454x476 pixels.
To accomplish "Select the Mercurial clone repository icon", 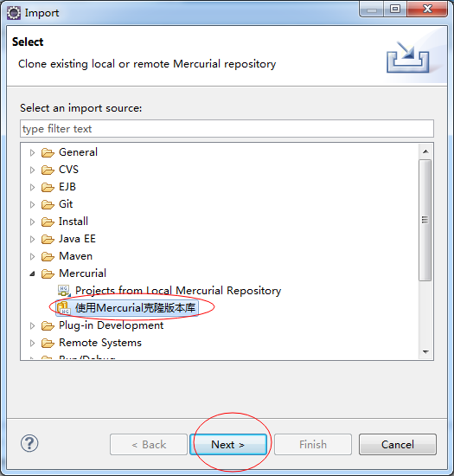I will point(64,308).
